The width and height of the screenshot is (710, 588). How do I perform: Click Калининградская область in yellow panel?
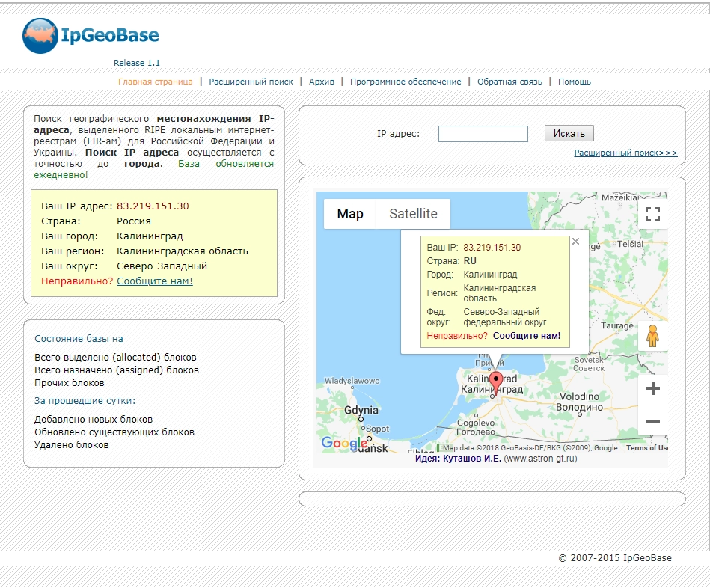(183, 251)
